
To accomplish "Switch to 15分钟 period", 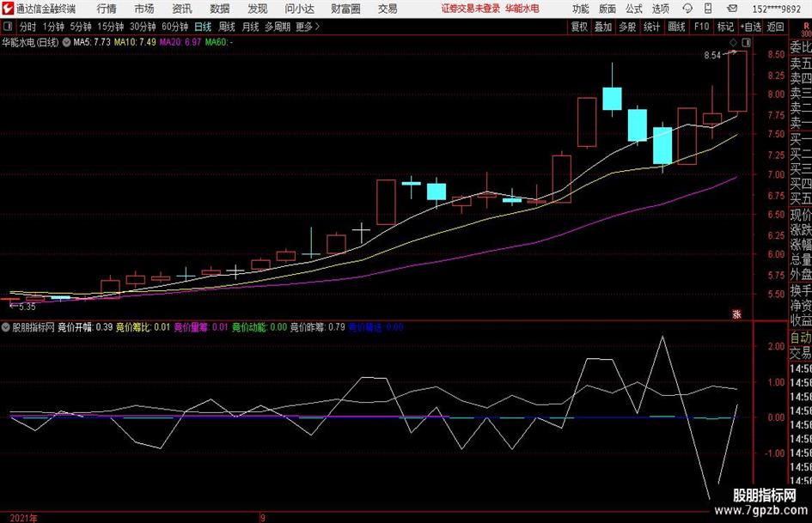I will point(110,27).
